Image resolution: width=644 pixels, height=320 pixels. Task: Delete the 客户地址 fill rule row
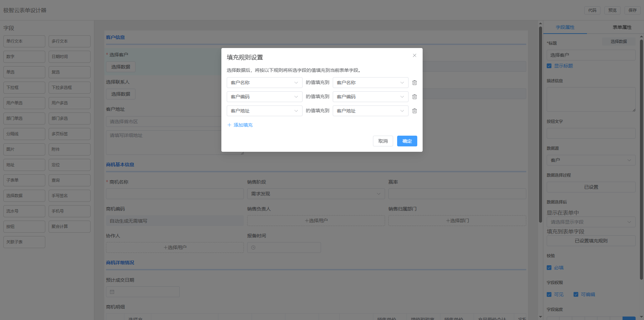pyautogui.click(x=415, y=111)
